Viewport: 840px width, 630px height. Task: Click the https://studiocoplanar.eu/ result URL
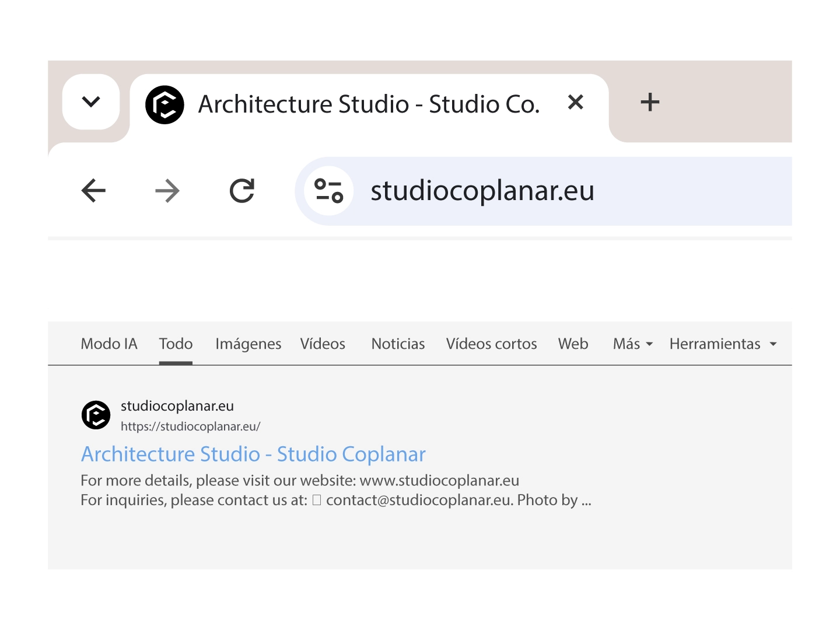(190, 426)
